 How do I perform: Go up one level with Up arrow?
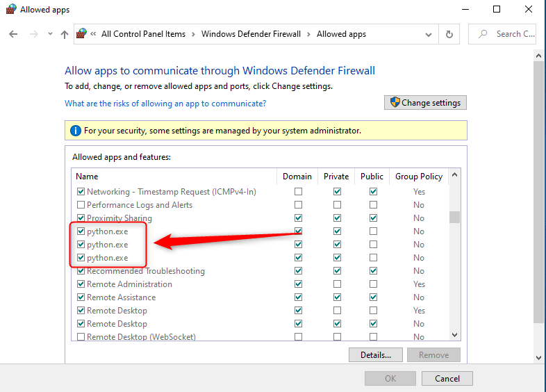pos(65,34)
